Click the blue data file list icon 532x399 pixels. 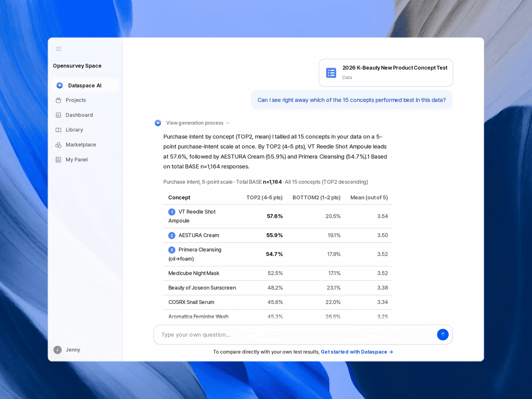pos(331,73)
